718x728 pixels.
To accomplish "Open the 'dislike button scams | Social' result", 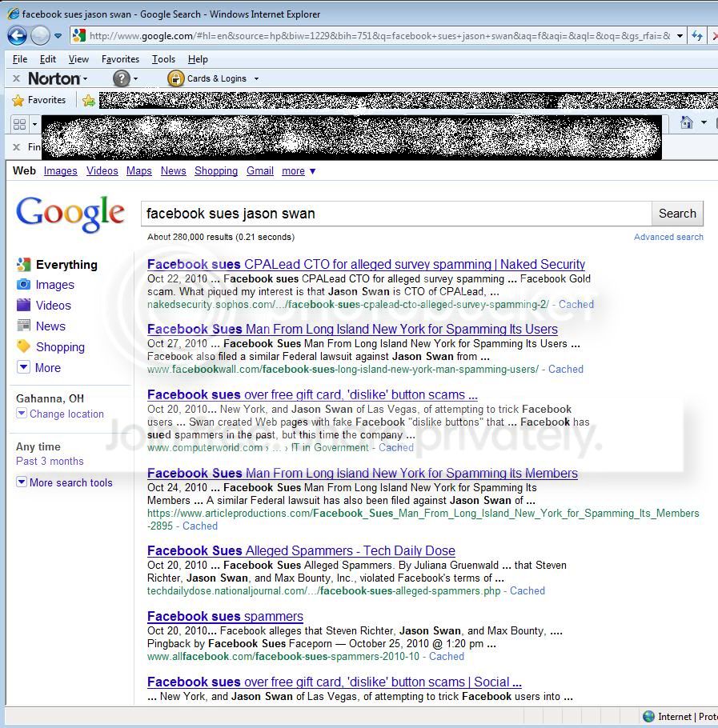I will (335, 682).
